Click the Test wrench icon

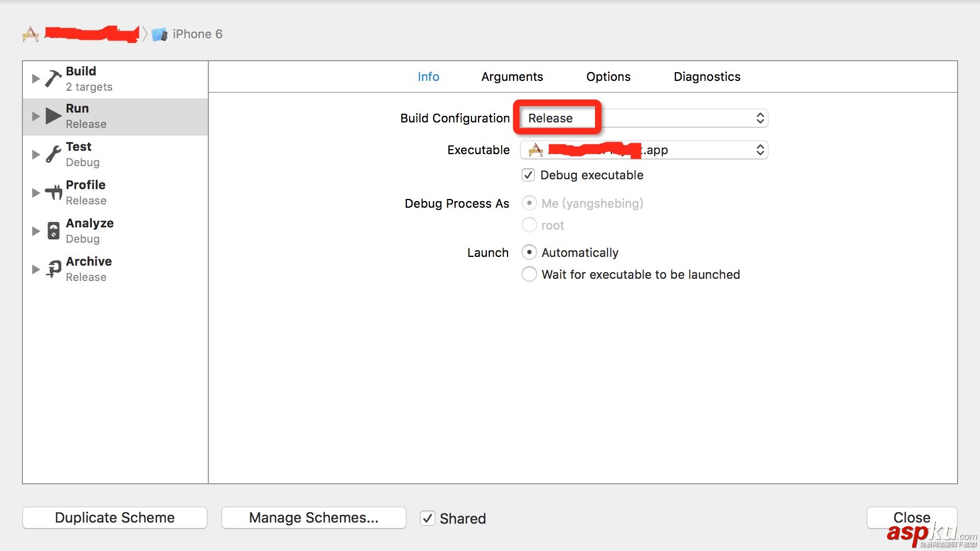click(53, 155)
